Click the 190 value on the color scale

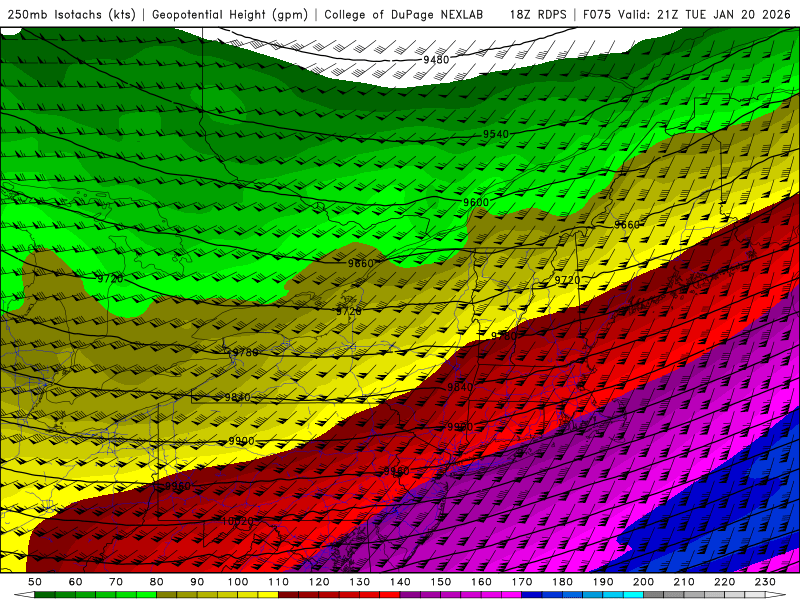[603, 582]
